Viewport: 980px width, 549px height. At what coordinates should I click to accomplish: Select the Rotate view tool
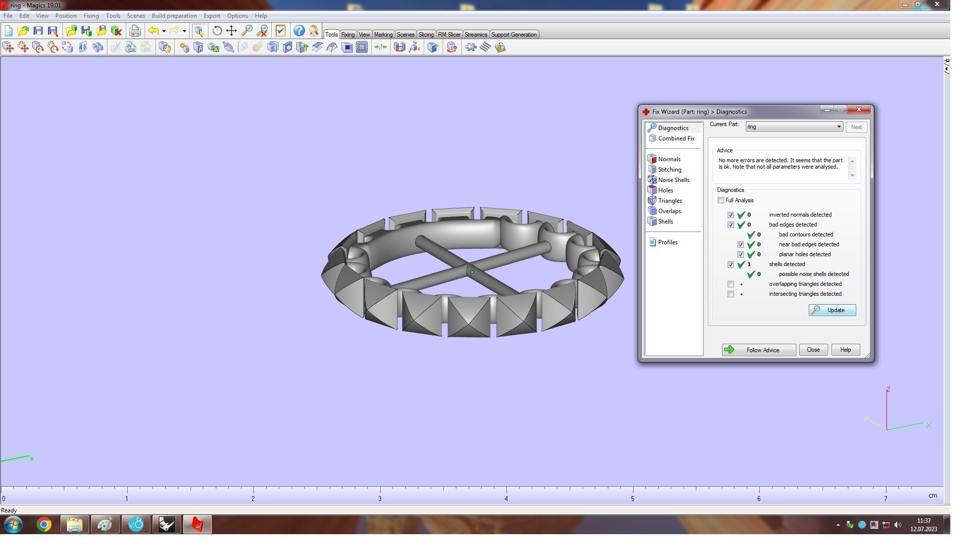pyautogui.click(x=217, y=31)
